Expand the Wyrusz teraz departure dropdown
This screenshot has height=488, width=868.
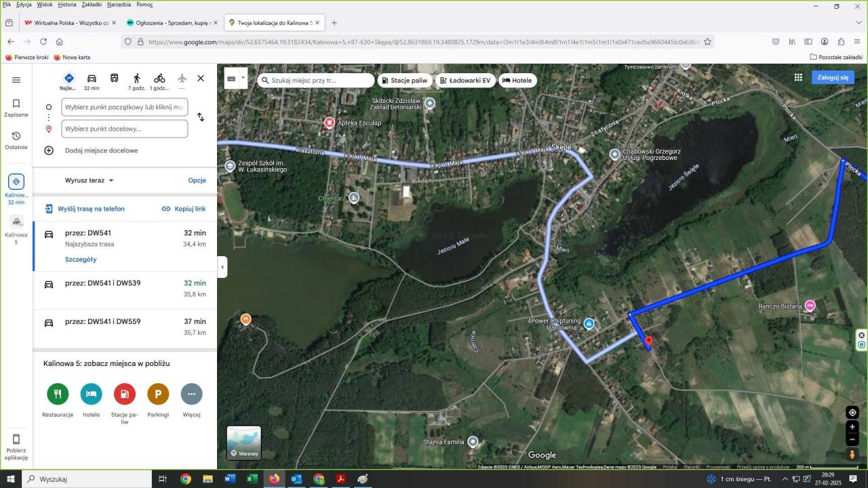click(90, 180)
